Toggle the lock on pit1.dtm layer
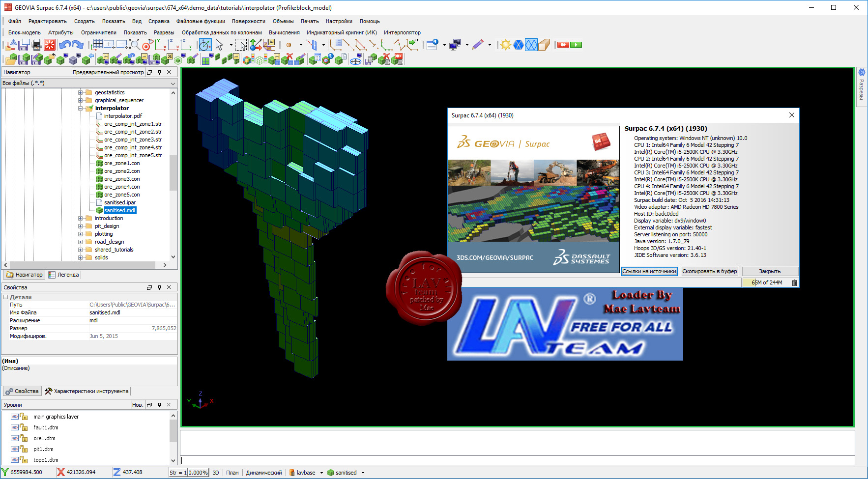This screenshot has width=868, height=479. (x=24, y=449)
